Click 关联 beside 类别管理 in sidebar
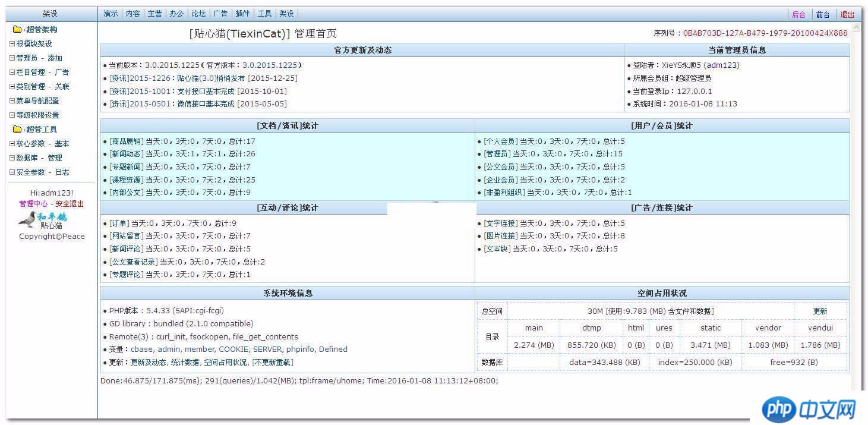Screen dimensions: 868x425 62,86
